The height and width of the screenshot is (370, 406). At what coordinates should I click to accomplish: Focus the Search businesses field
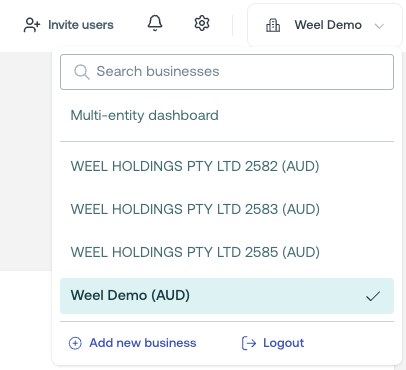[x=227, y=72]
